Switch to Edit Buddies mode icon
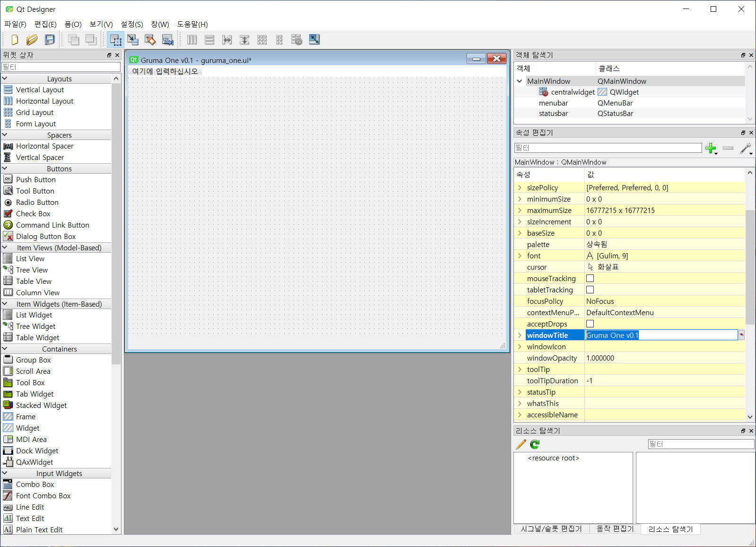The image size is (756, 547). click(x=150, y=40)
